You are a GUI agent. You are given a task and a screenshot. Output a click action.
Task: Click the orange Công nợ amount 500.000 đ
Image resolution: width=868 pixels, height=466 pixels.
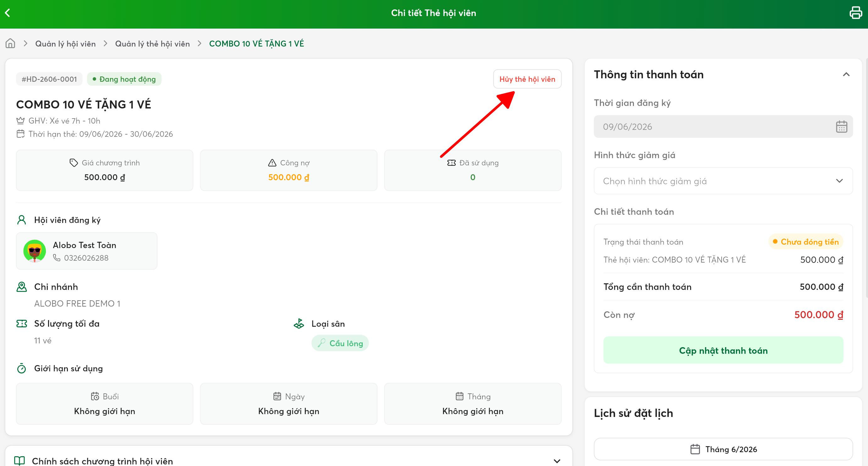289,177
